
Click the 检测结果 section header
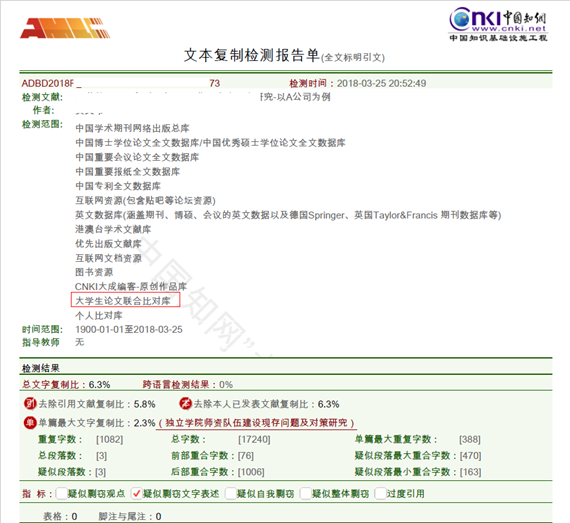[x=41, y=368]
